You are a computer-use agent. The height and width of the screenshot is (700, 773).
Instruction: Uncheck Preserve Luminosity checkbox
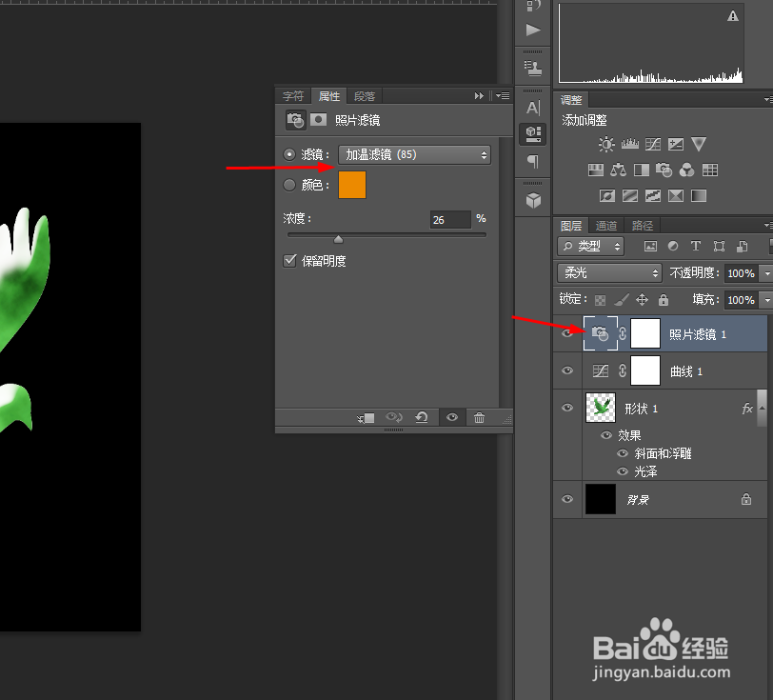[x=289, y=260]
